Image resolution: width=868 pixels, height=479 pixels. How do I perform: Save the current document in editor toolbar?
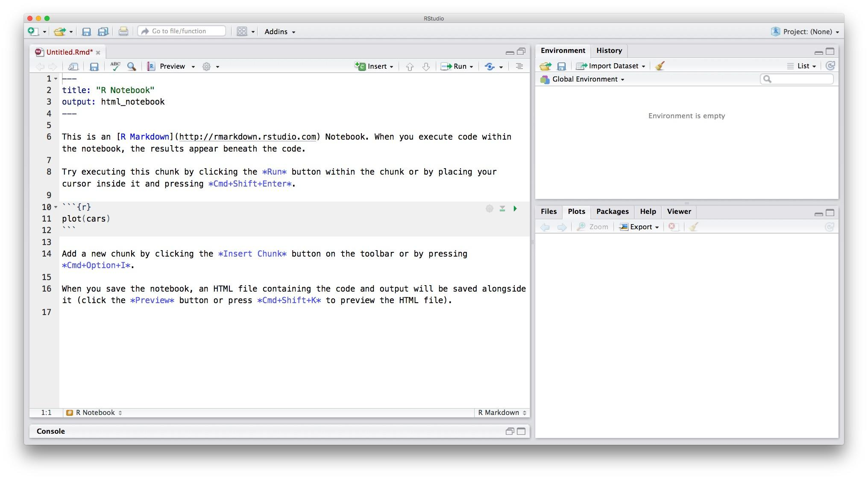click(x=94, y=67)
